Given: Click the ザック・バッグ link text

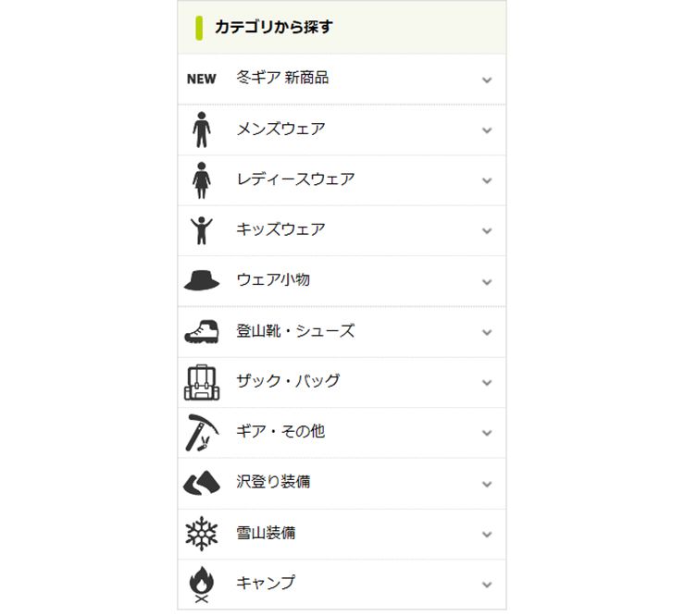Looking at the screenshot, I should tap(288, 381).
